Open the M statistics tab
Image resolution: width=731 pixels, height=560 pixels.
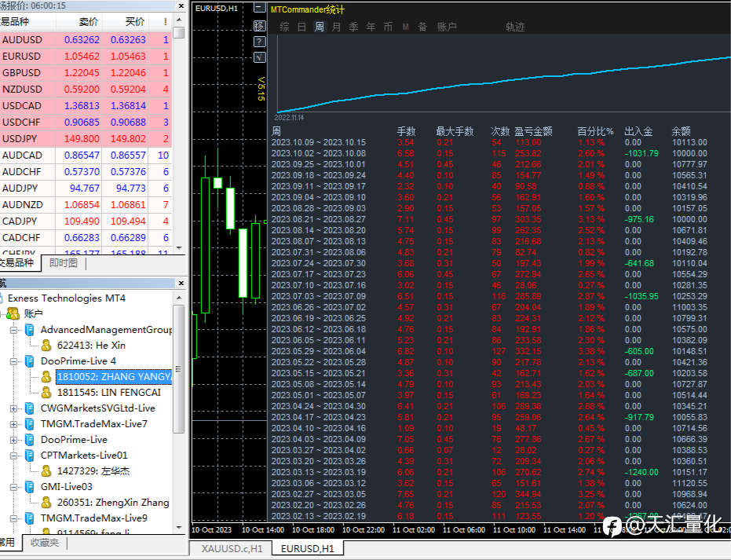tap(406, 27)
